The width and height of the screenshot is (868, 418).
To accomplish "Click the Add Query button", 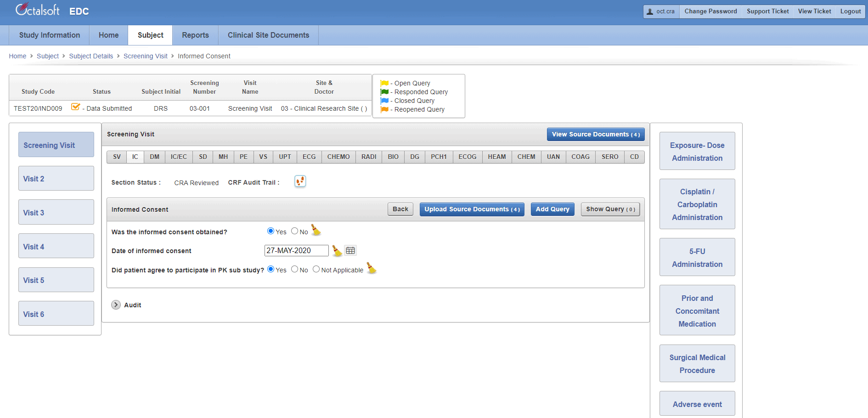I will [552, 209].
